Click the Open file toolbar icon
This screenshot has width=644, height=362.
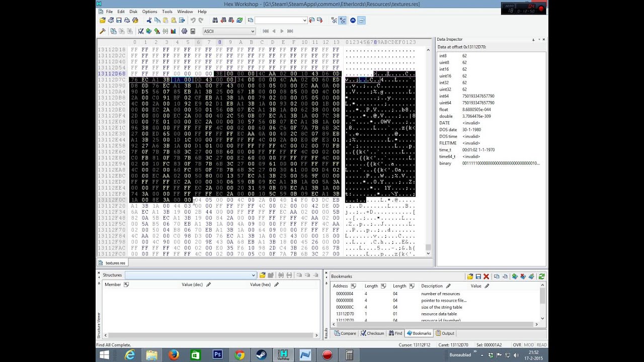pyautogui.click(x=103, y=20)
